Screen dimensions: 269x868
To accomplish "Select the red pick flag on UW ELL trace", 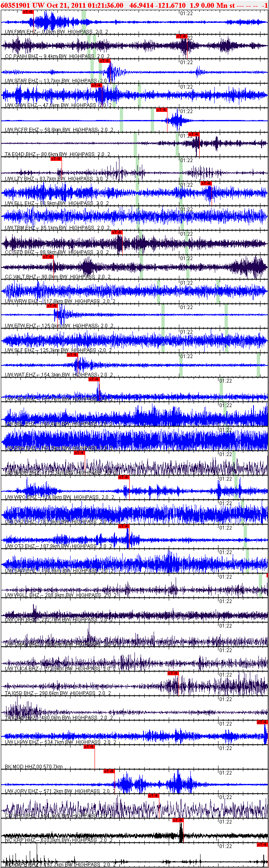I will [x=206, y=183].
